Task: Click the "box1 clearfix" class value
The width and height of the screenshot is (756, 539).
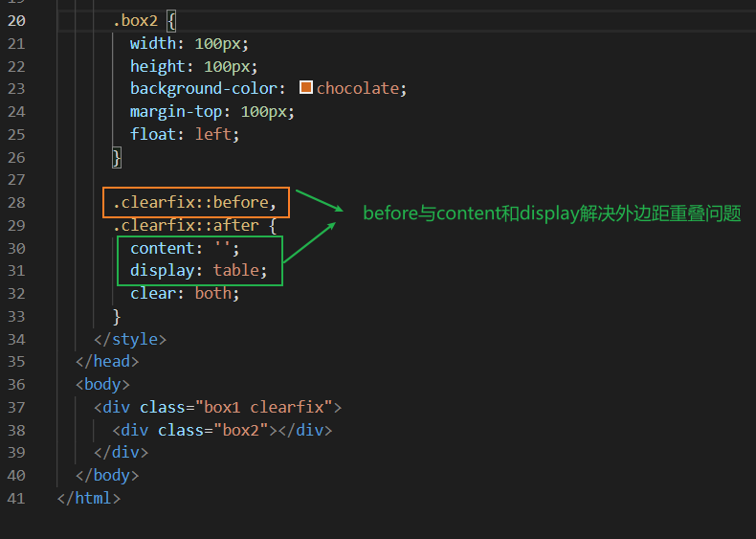Action: coord(264,407)
